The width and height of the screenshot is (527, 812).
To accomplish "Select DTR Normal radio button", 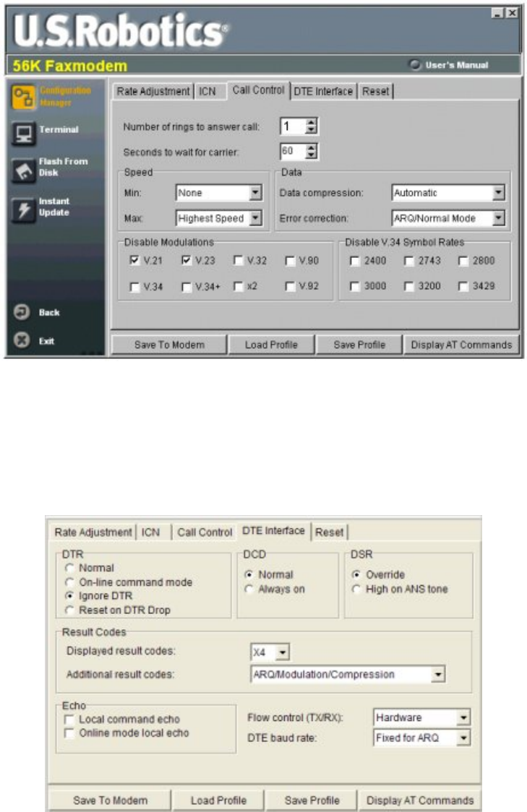I will 69,568.
